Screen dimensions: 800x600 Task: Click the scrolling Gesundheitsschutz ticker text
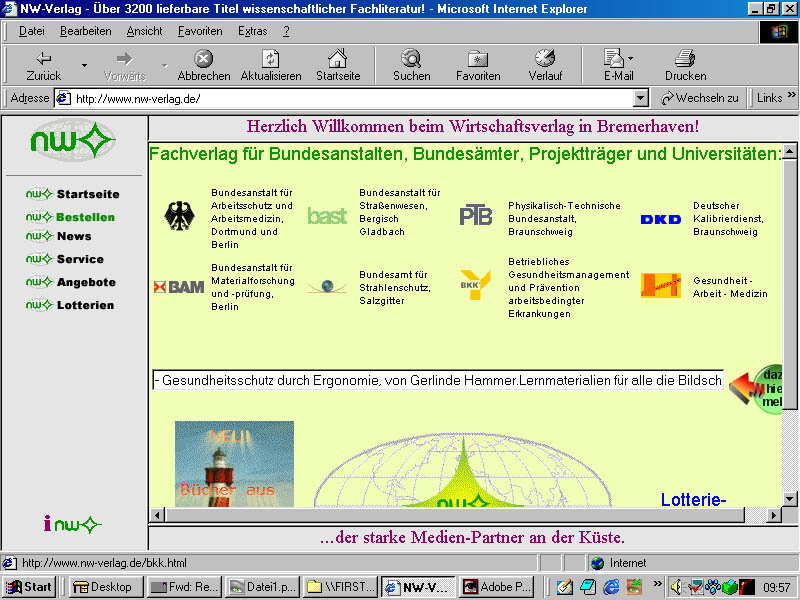point(438,380)
